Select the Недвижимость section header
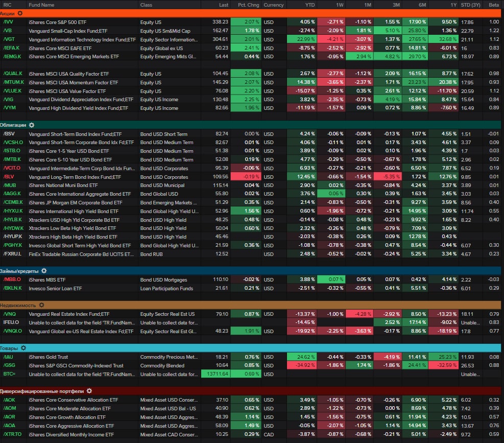The height and width of the screenshot is (443, 504). (x=250, y=305)
